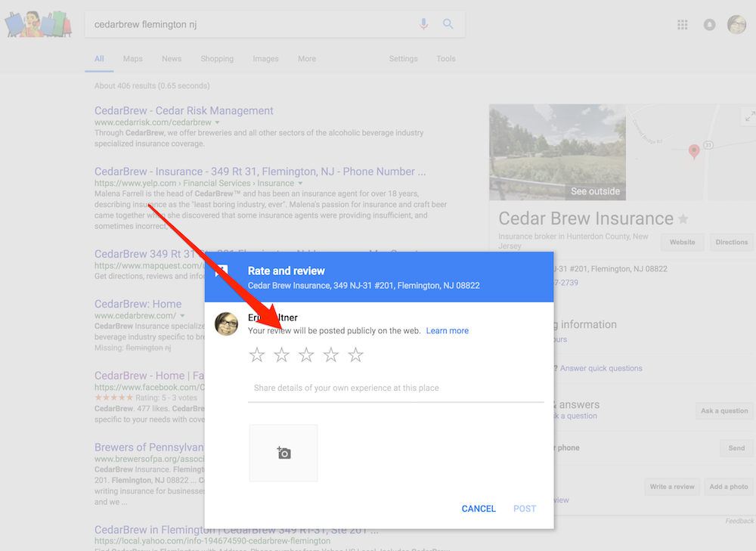Click the add photo camera icon

click(283, 453)
